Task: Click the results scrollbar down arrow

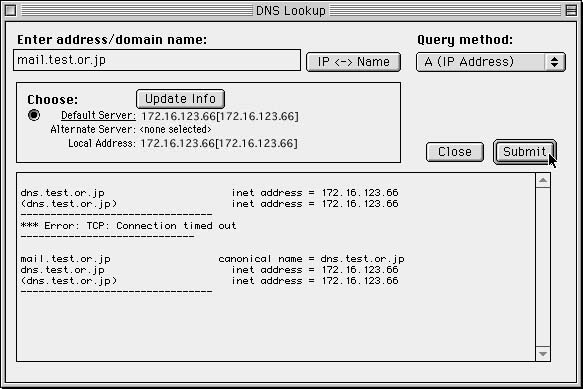Action: pos(543,354)
